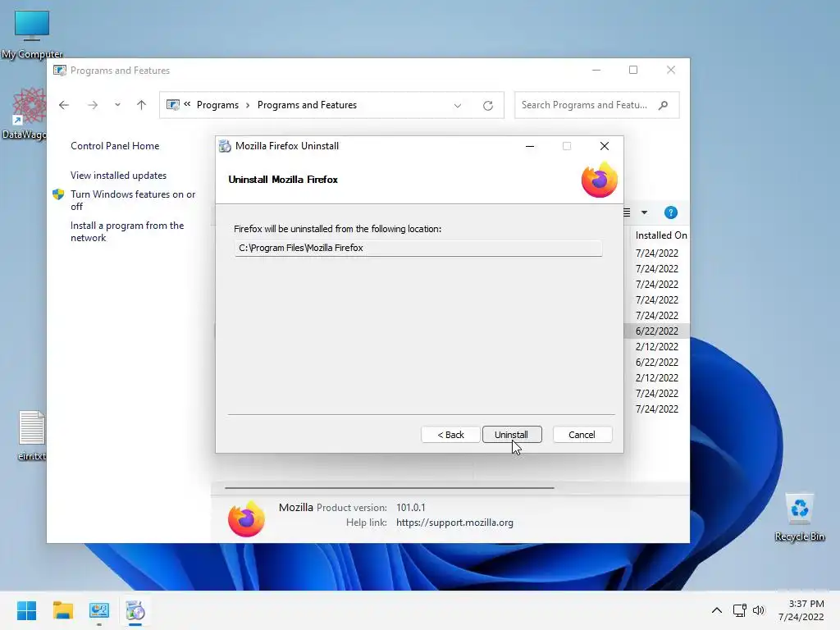Open recent locations dropdown arrow

pos(117,105)
